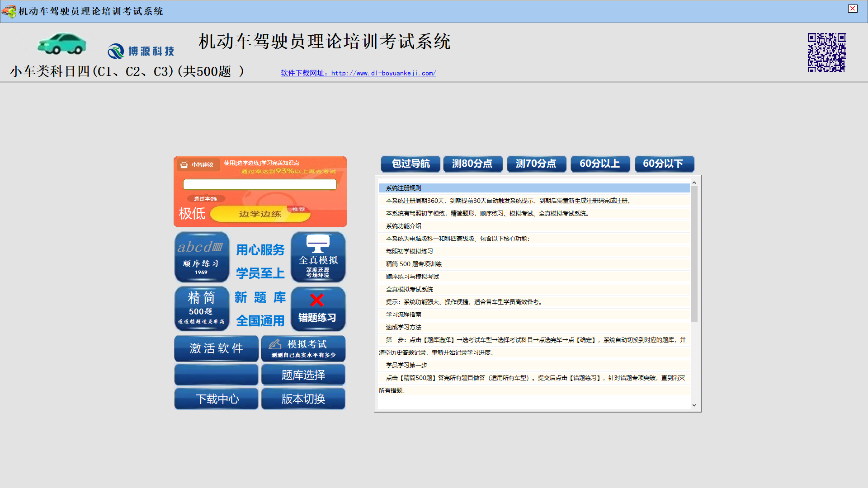Image resolution: width=868 pixels, height=488 pixels.
Task: Click the QR code image
Action: click(x=826, y=52)
